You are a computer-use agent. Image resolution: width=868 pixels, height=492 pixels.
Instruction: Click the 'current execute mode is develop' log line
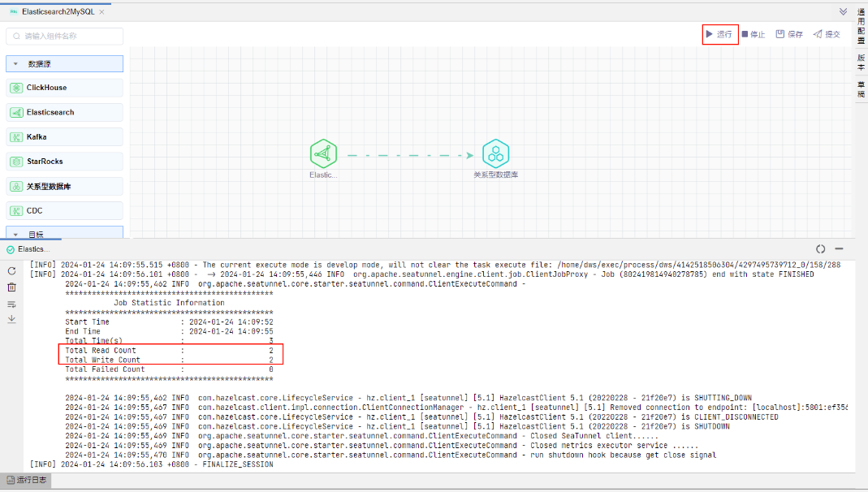point(434,265)
